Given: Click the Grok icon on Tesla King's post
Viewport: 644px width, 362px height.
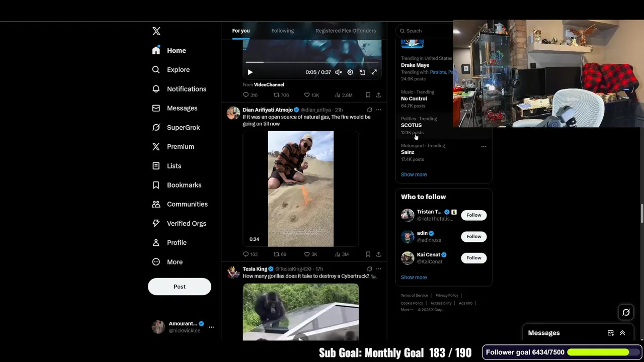Looking at the screenshot, I should tap(369, 269).
